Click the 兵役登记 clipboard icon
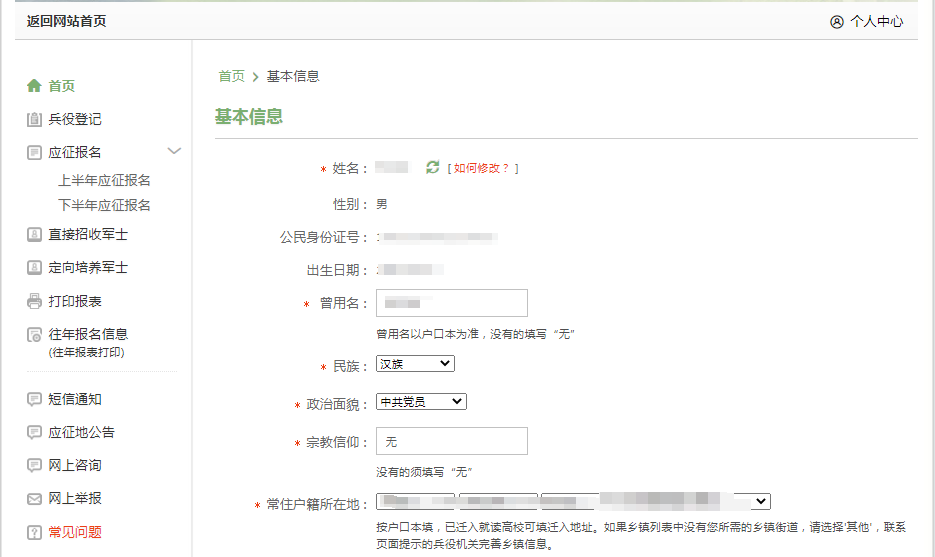935x557 pixels. tap(34, 119)
